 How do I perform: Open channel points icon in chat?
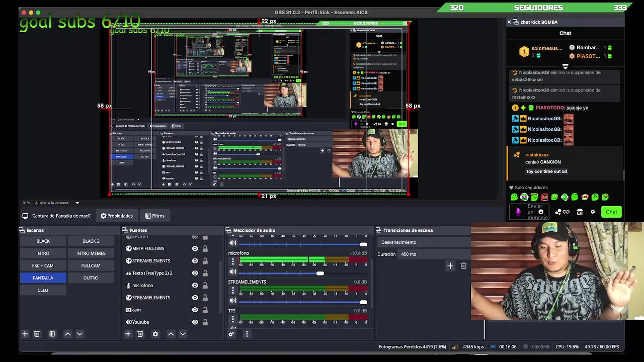point(562,212)
